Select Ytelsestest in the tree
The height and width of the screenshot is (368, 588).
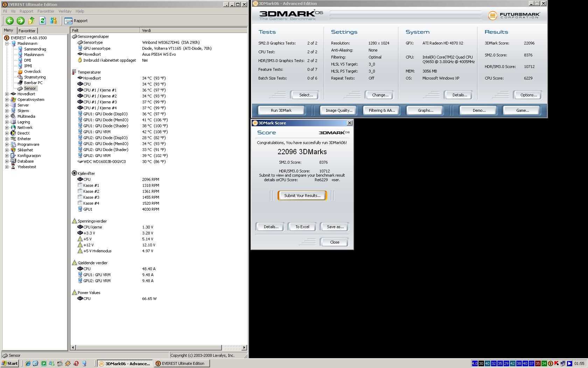coord(27,167)
